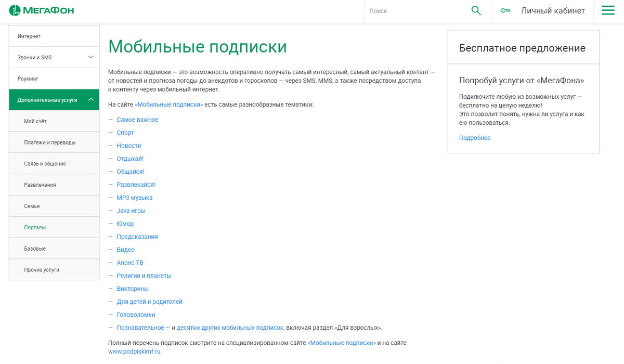Open the Анонс ТВ link
Image resolution: width=624 pixels, height=364 pixels.
coord(130,263)
